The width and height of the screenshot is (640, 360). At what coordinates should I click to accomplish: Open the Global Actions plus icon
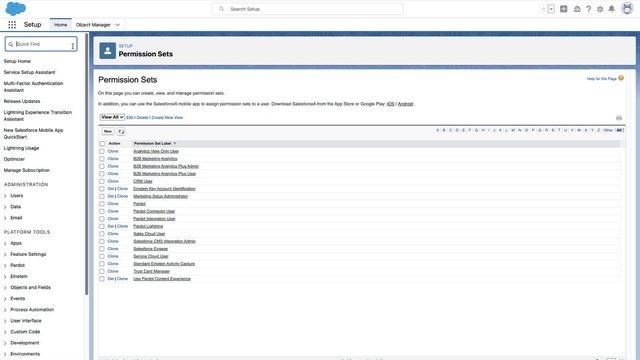point(564,9)
